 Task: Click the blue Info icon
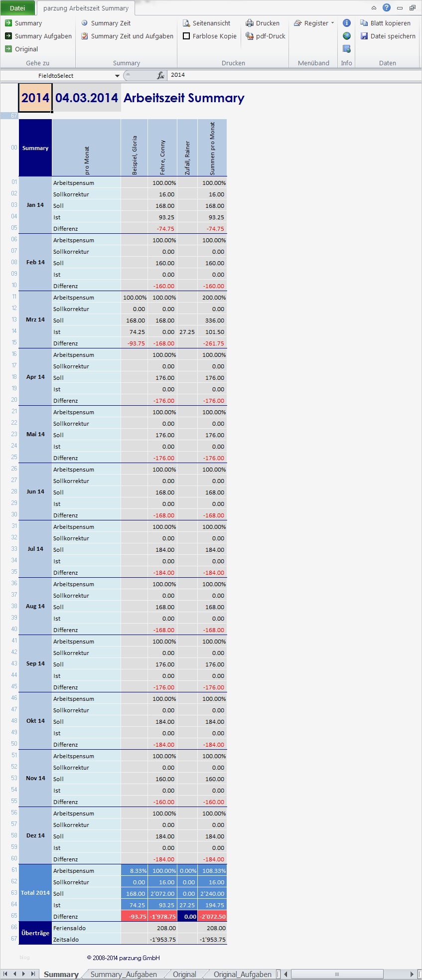tap(347, 23)
